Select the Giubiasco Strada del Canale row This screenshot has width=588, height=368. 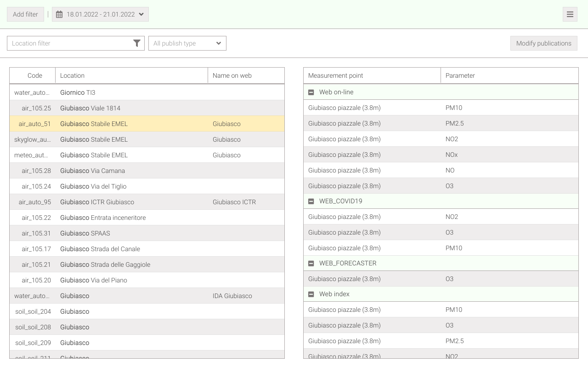click(147, 249)
